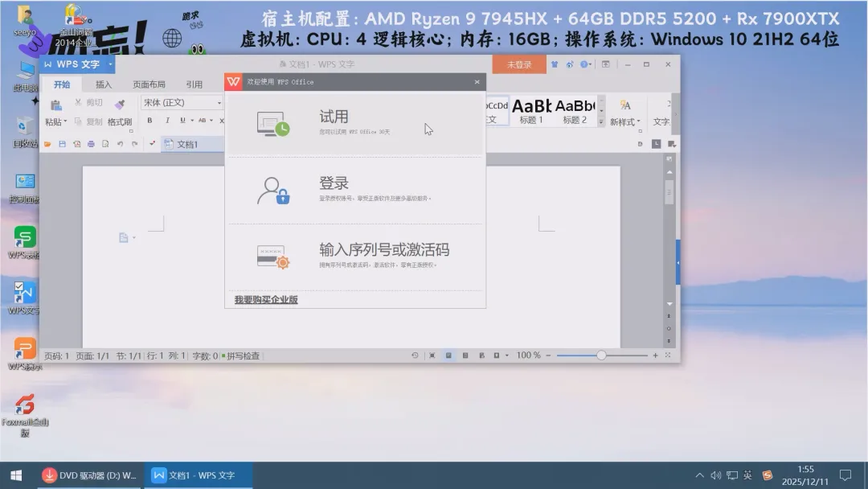Click the collapse ribbon icon in title bar
868x489 pixels.
(606, 64)
